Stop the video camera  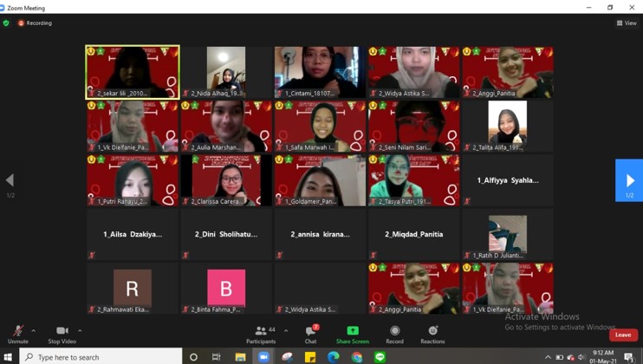(x=62, y=331)
